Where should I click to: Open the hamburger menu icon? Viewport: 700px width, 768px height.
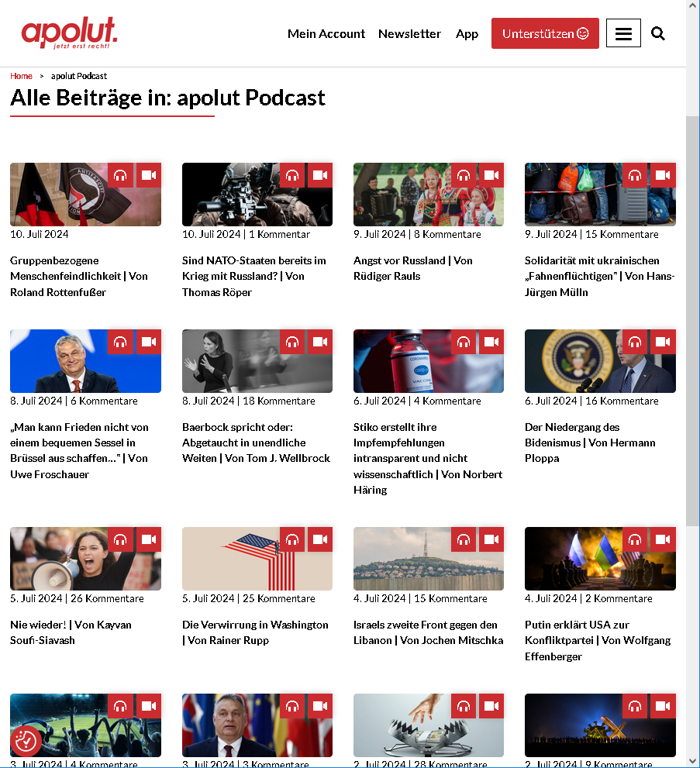click(623, 33)
